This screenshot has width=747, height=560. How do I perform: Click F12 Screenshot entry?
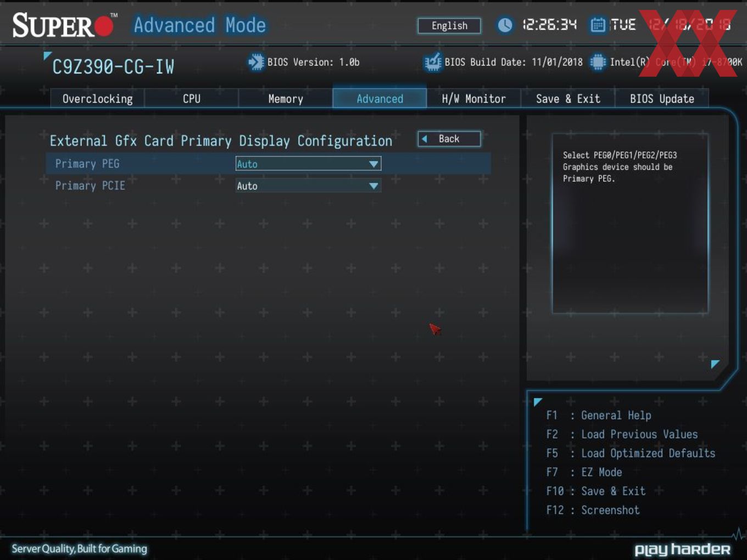tap(593, 510)
